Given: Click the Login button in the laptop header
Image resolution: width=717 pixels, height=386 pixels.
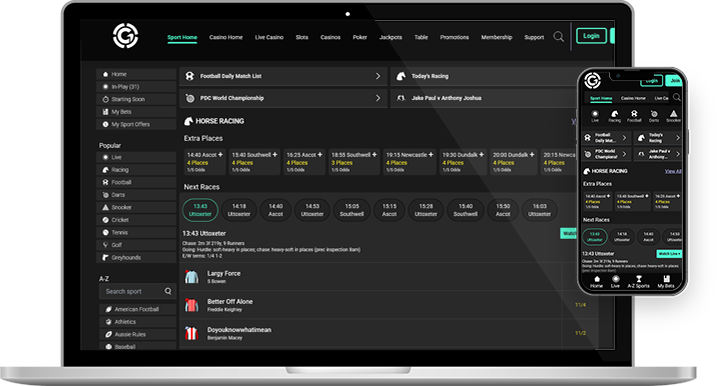Looking at the screenshot, I should (591, 36).
